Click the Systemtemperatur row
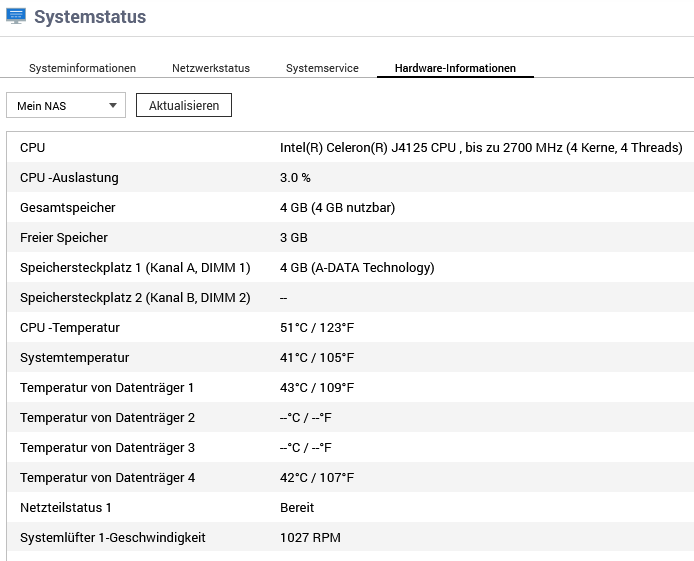 point(350,358)
